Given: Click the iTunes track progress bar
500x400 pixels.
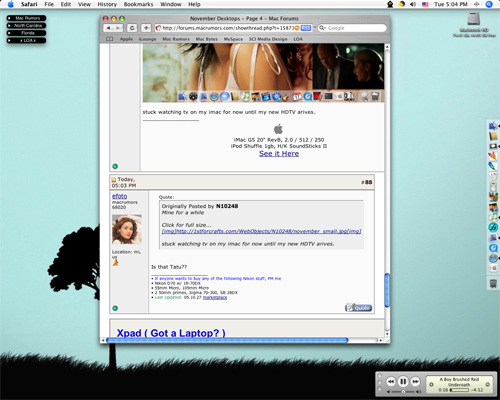Looking at the screenshot, I should tap(459, 390).
